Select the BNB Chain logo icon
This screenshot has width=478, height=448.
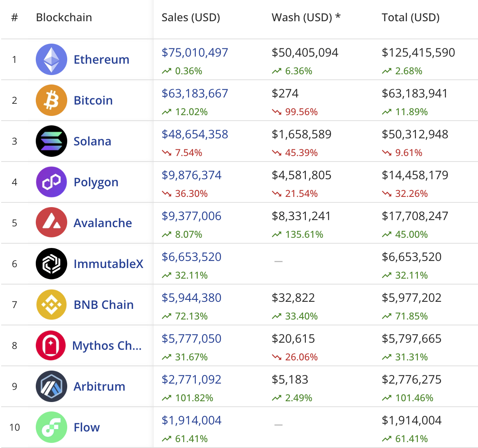coord(51,305)
